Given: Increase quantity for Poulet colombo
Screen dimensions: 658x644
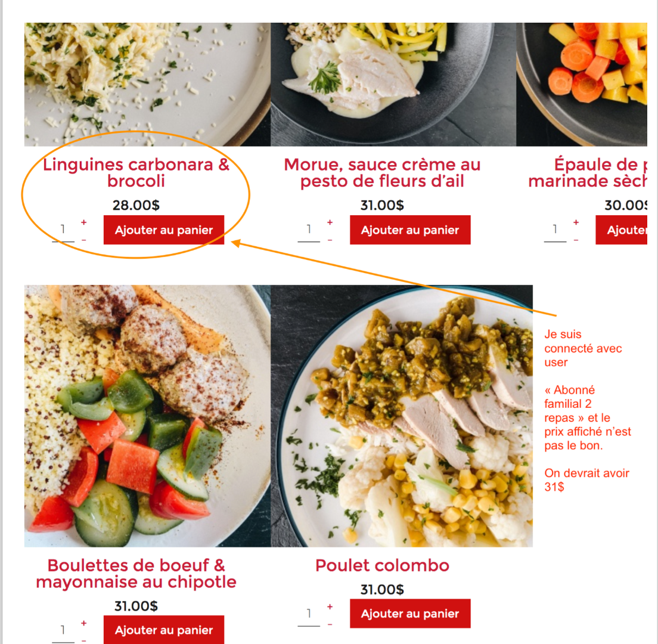Looking at the screenshot, I should tap(330, 606).
